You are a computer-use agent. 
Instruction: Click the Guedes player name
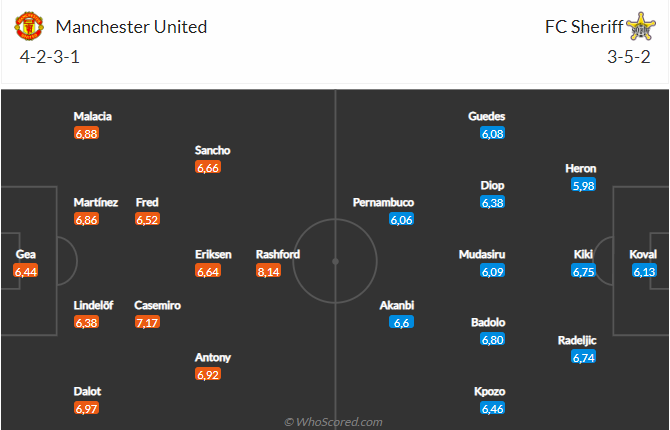(487, 116)
